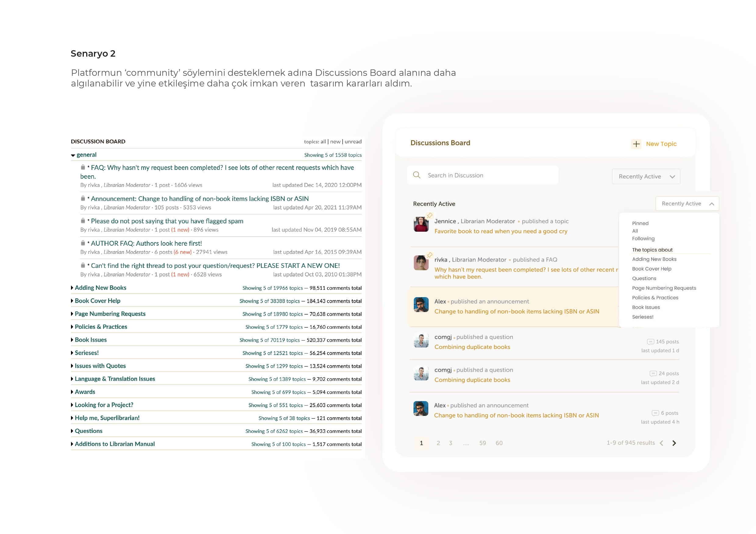Click the pin icon on Jennice's post
The width and height of the screenshot is (756, 534).
pyautogui.click(x=429, y=216)
